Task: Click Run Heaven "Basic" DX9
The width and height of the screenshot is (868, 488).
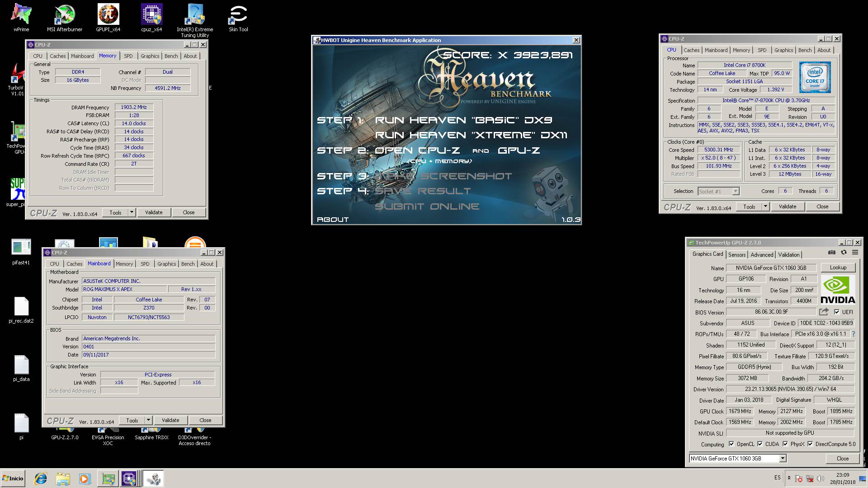Action: (x=463, y=120)
